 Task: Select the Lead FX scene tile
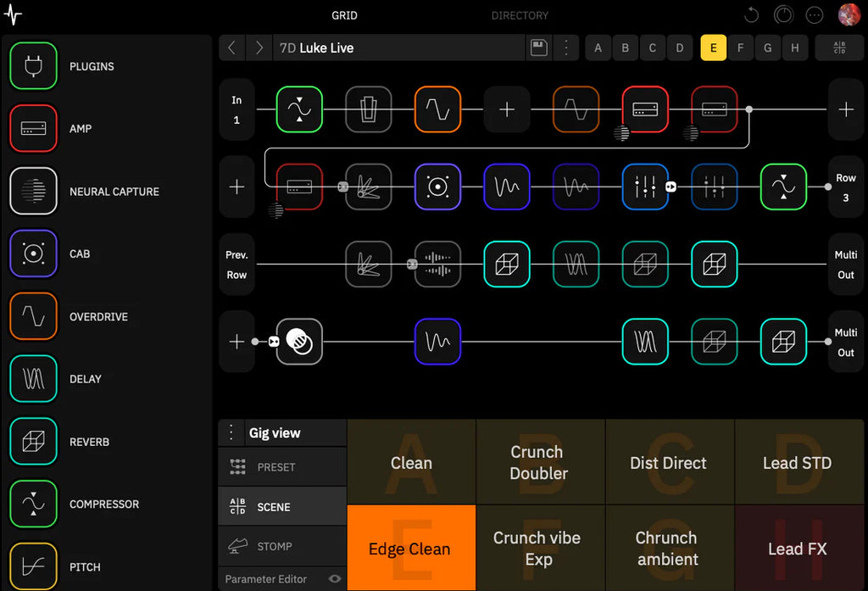(798, 549)
